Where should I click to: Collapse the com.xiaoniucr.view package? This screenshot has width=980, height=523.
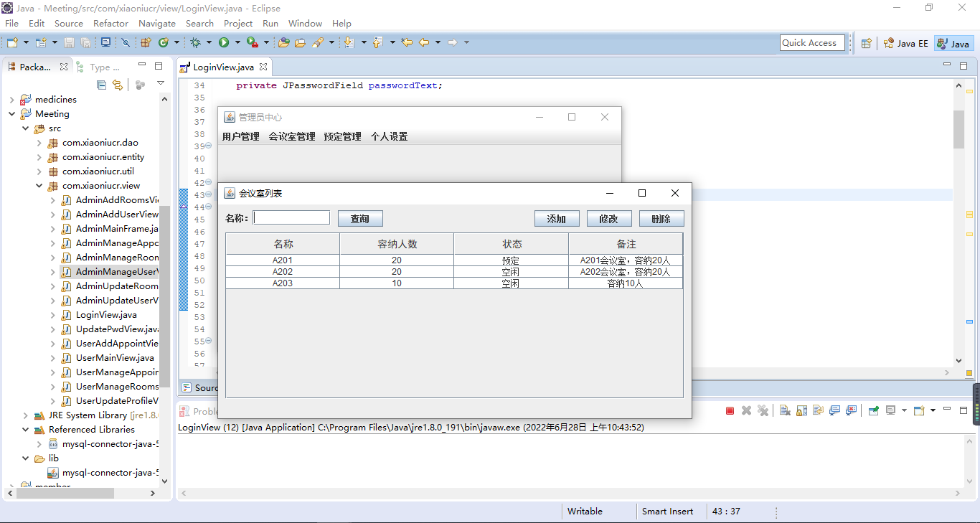tap(39, 186)
